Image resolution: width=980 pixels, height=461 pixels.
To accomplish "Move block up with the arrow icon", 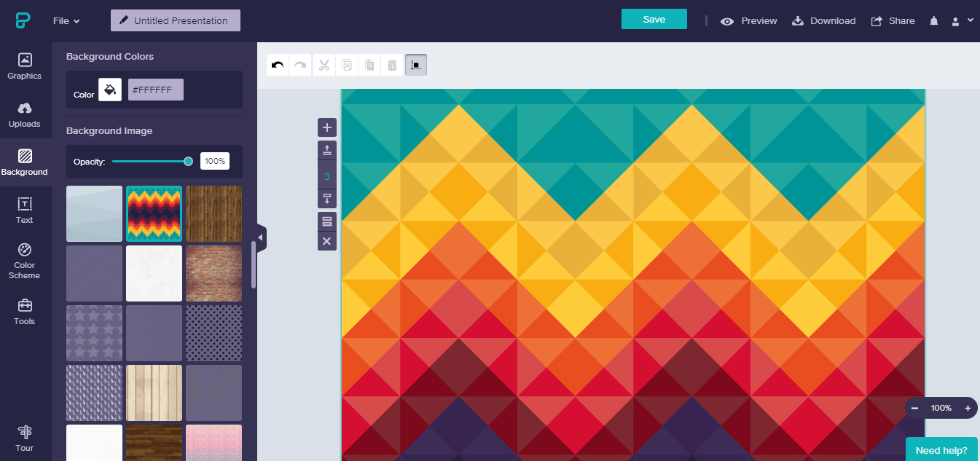I will tap(327, 151).
